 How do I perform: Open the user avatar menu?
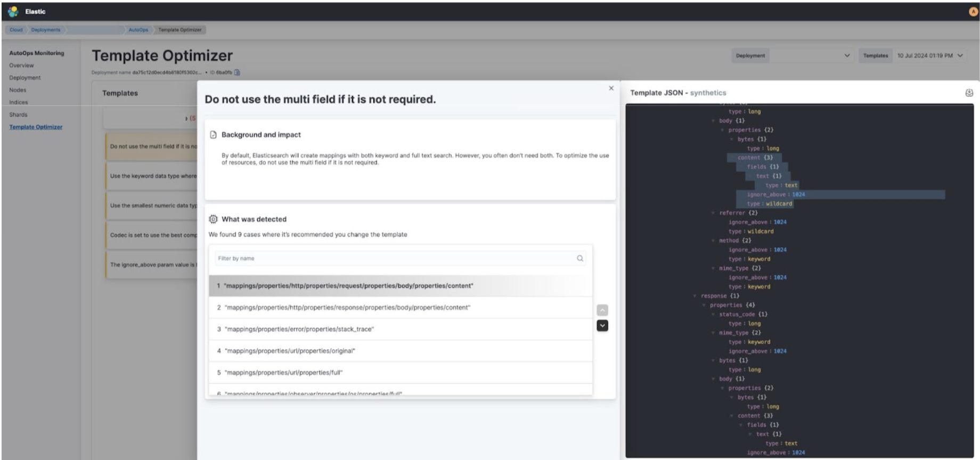point(973,12)
